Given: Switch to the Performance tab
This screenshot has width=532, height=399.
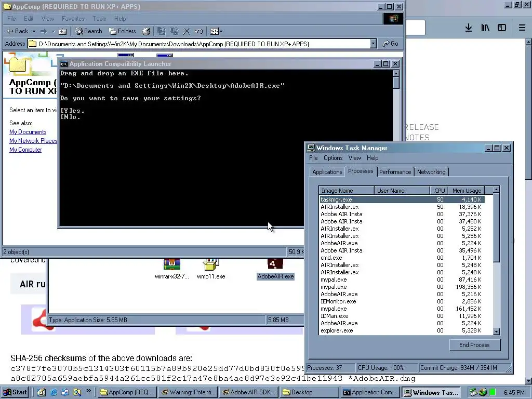Looking at the screenshot, I should (395, 171).
